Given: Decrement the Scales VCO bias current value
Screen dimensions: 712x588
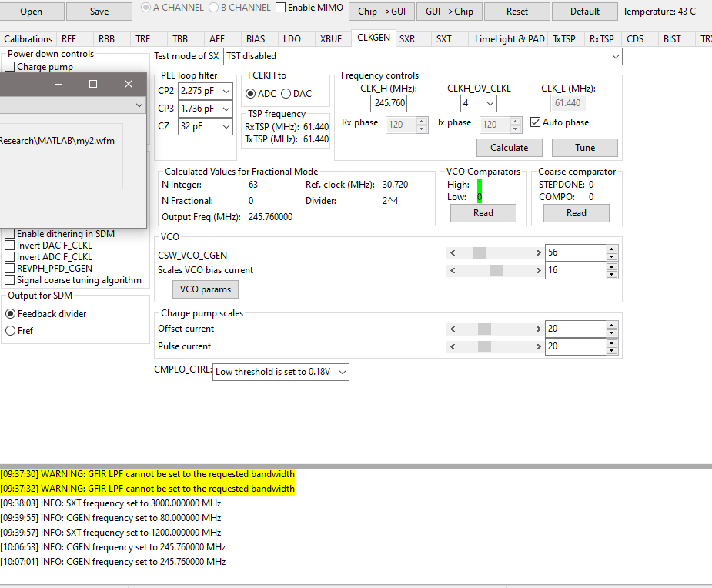Looking at the screenshot, I should point(612,274).
